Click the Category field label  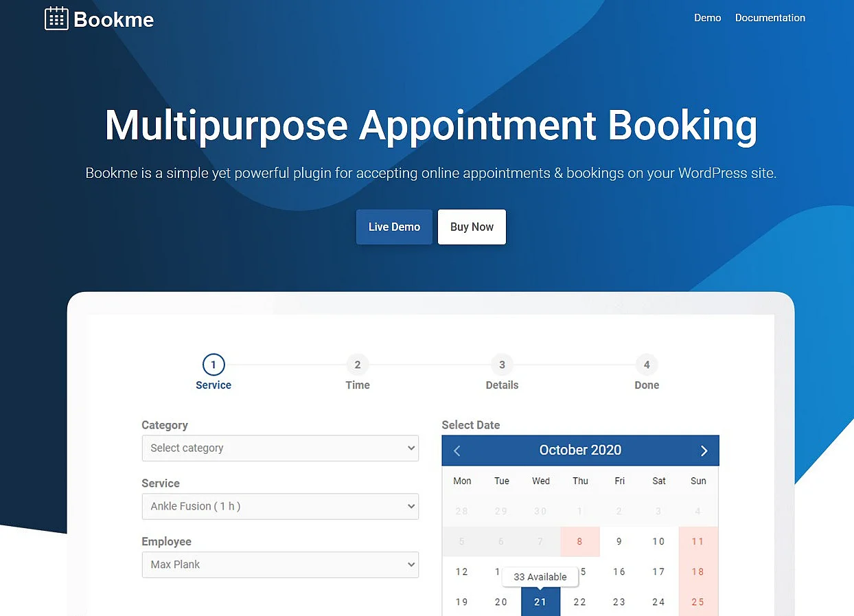(x=165, y=425)
